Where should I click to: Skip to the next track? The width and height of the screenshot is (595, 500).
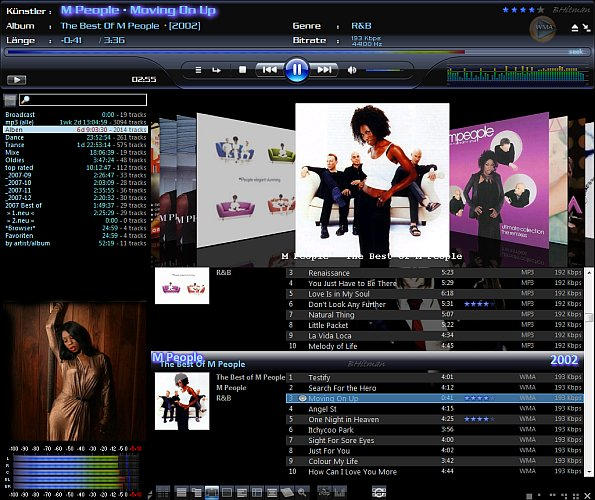324,70
